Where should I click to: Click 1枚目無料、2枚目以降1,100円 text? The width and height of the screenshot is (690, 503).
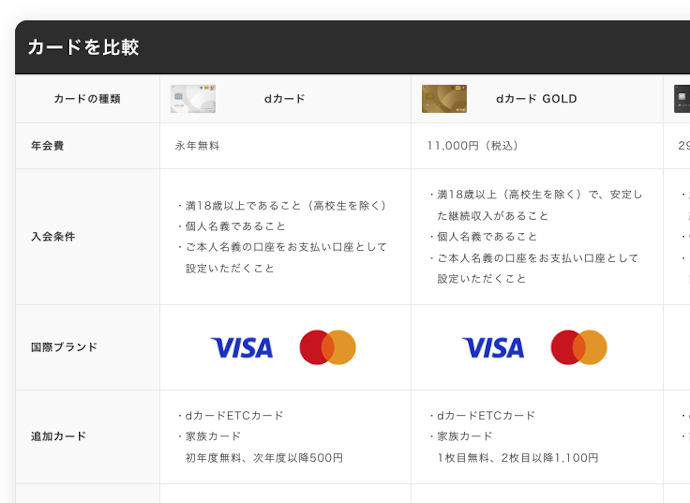click(518, 458)
